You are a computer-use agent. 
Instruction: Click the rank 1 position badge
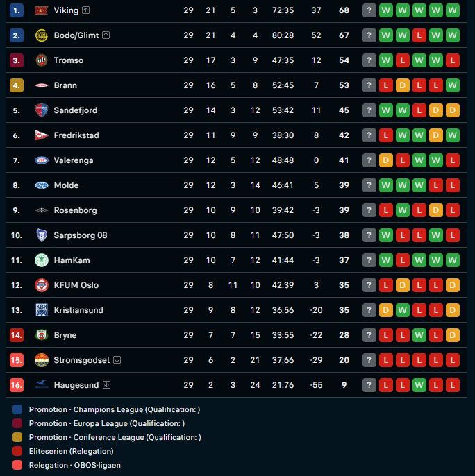coord(17,10)
